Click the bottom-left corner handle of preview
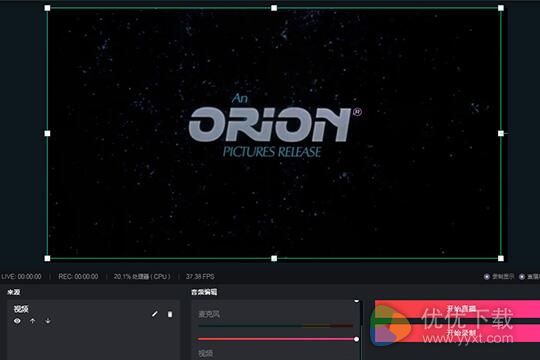The image size is (540, 360). (48, 258)
